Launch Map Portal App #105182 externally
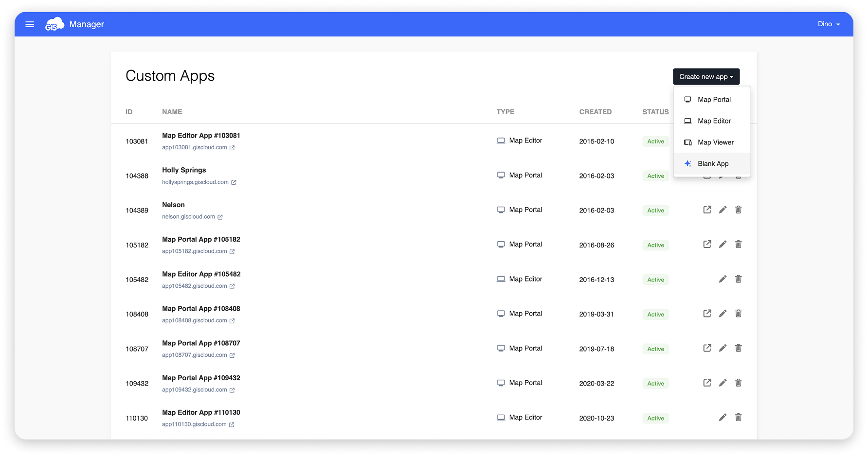 (x=707, y=244)
